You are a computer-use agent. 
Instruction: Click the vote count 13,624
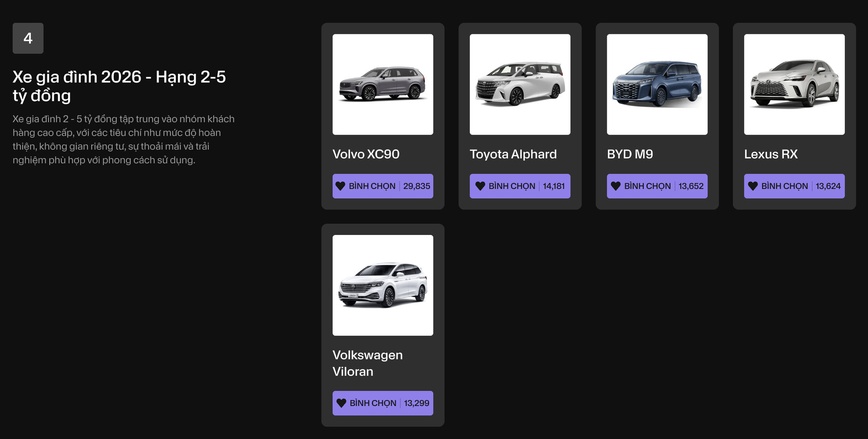pyautogui.click(x=828, y=186)
